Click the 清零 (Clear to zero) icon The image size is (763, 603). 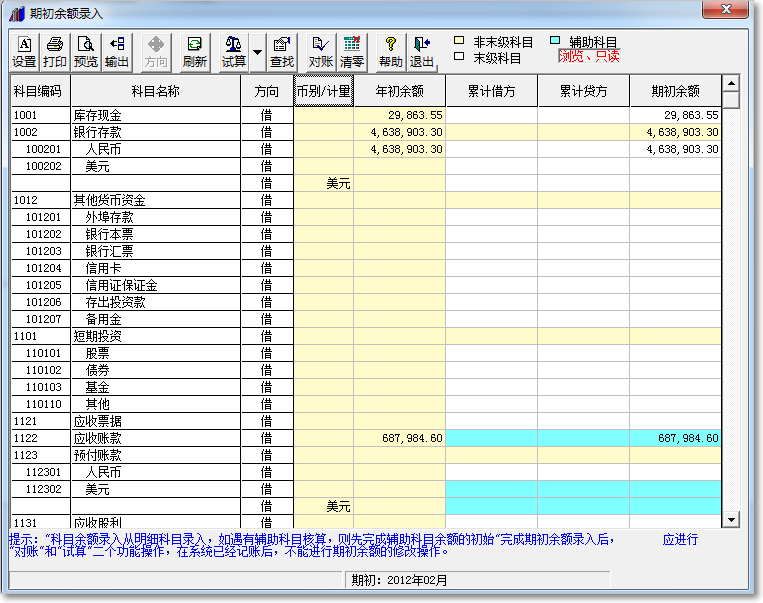click(351, 52)
